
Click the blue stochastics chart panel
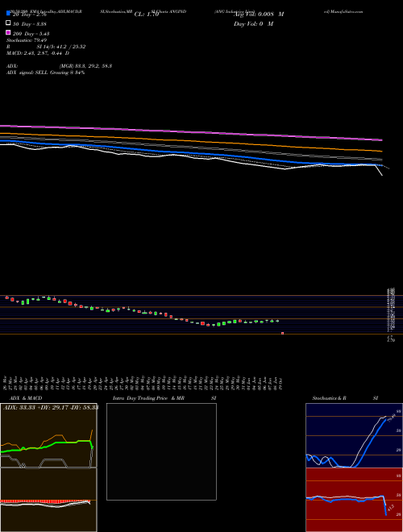(354, 435)
